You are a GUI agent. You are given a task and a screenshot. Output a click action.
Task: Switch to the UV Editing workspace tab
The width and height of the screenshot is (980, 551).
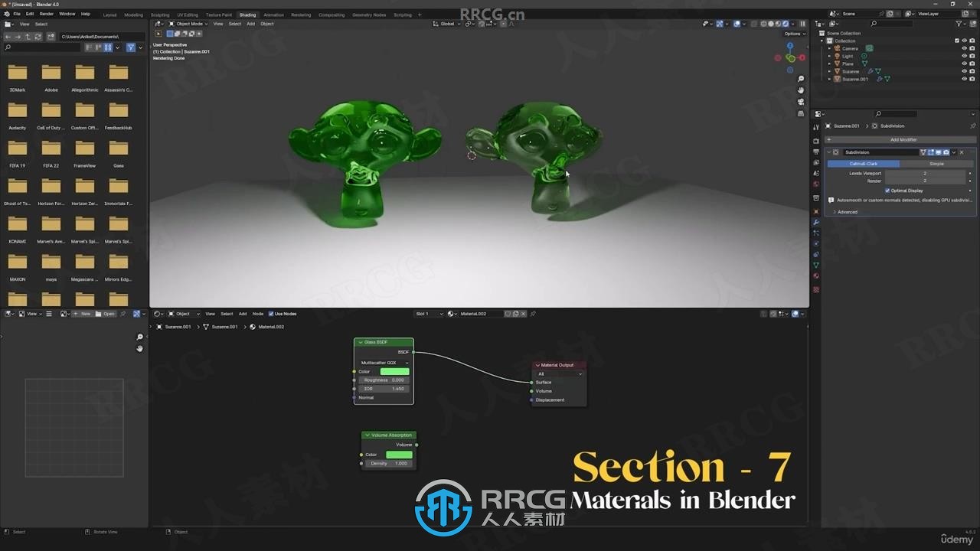(188, 15)
